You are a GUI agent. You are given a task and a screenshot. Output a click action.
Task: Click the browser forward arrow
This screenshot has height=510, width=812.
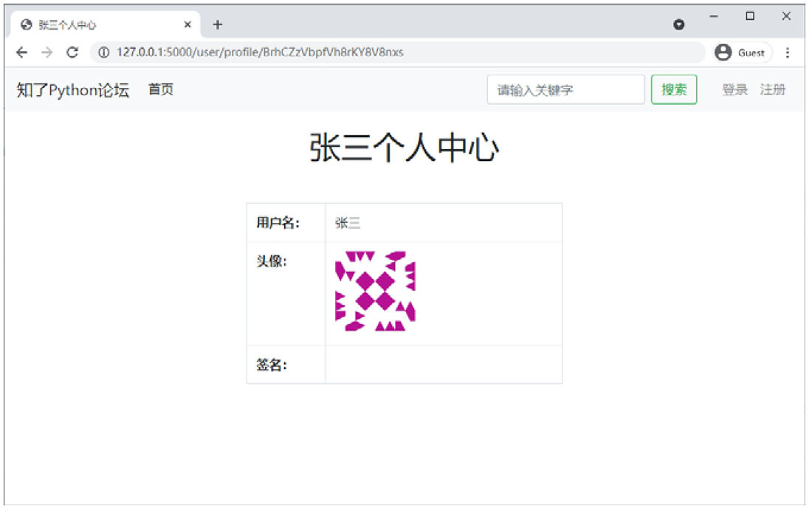point(47,52)
